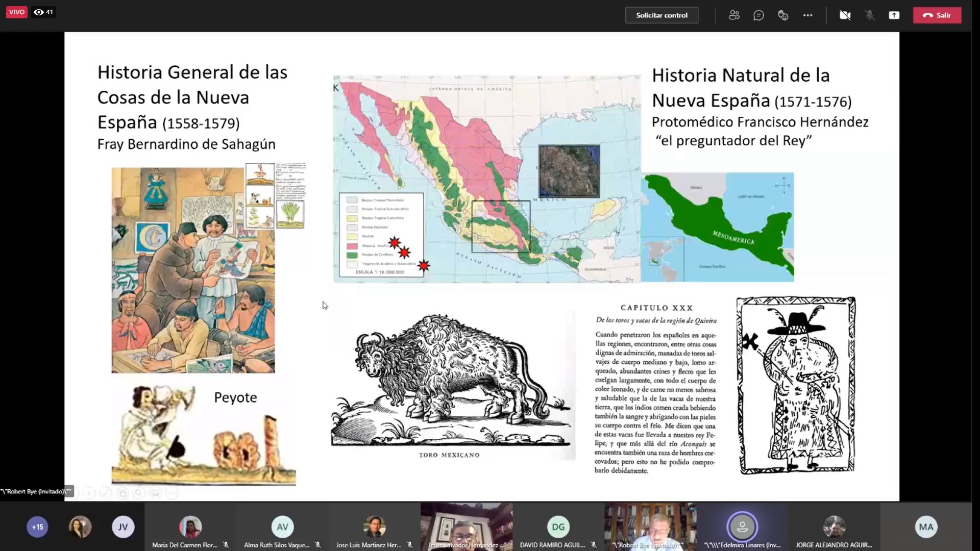Viewport: 980px width, 551px height.
Task: Click the VIVO live indicator badge
Action: [16, 12]
